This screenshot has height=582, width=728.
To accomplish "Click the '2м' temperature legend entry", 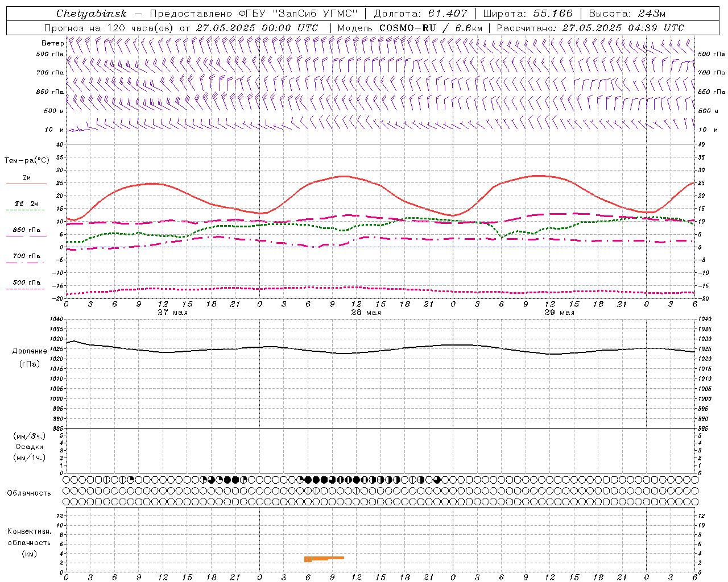I will pyautogui.click(x=27, y=178).
